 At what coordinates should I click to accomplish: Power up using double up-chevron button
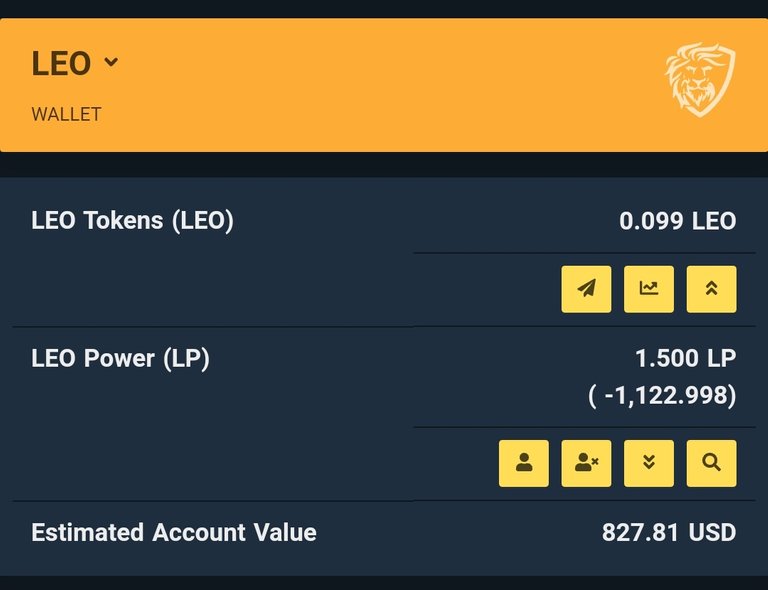point(711,289)
